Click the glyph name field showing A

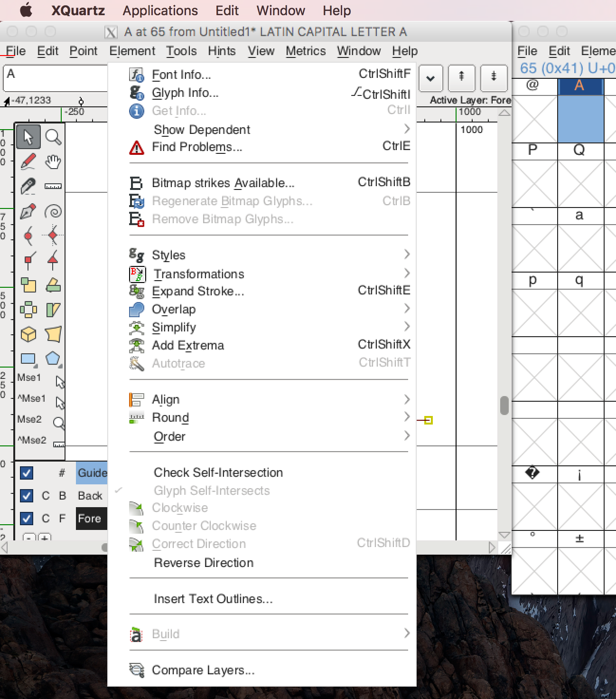55,78
